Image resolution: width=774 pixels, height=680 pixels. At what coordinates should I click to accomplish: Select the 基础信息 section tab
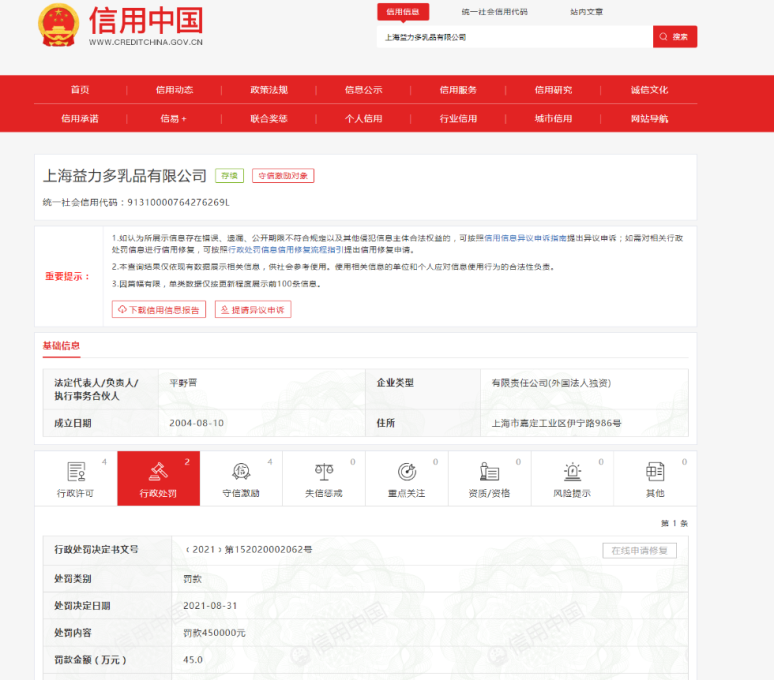pyautogui.click(x=61, y=345)
